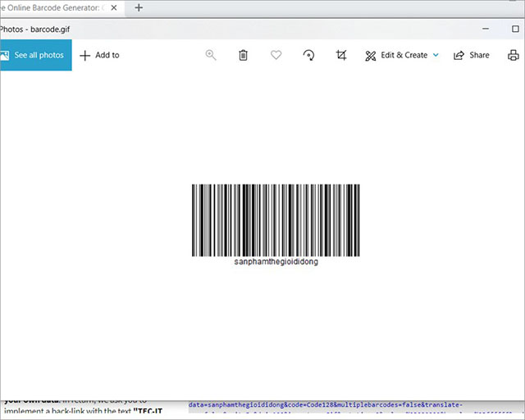Mark photo as favorite with heart icon
Screen dimensions: 525x420
click(x=276, y=55)
